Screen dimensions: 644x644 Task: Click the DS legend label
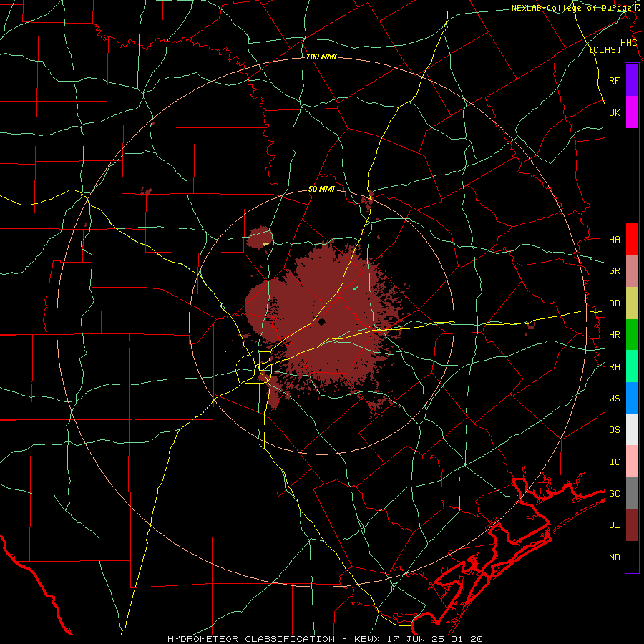pyautogui.click(x=614, y=429)
